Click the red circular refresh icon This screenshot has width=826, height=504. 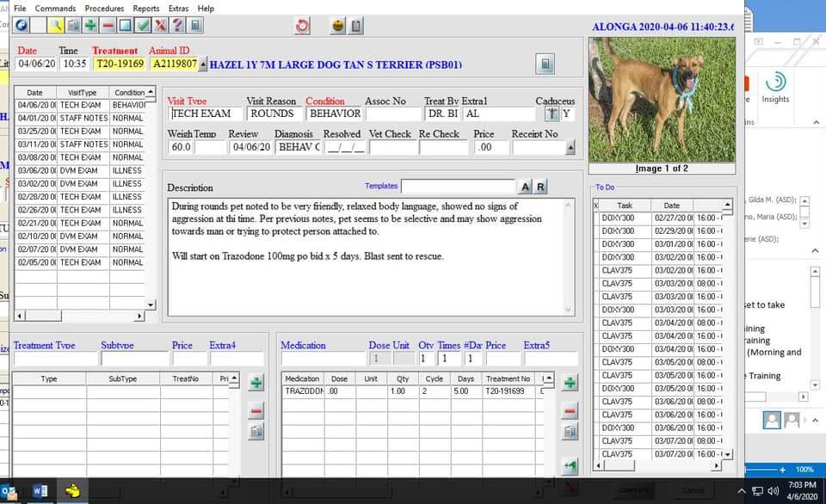pyautogui.click(x=302, y=26)
